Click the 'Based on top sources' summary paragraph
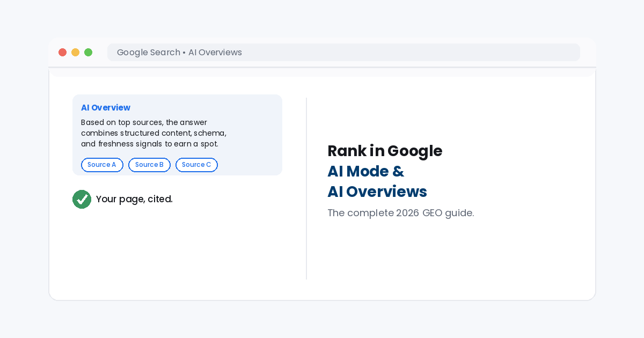Image resolution: width=644 pixels, height=338 pixels. click(x=154, y=133)
